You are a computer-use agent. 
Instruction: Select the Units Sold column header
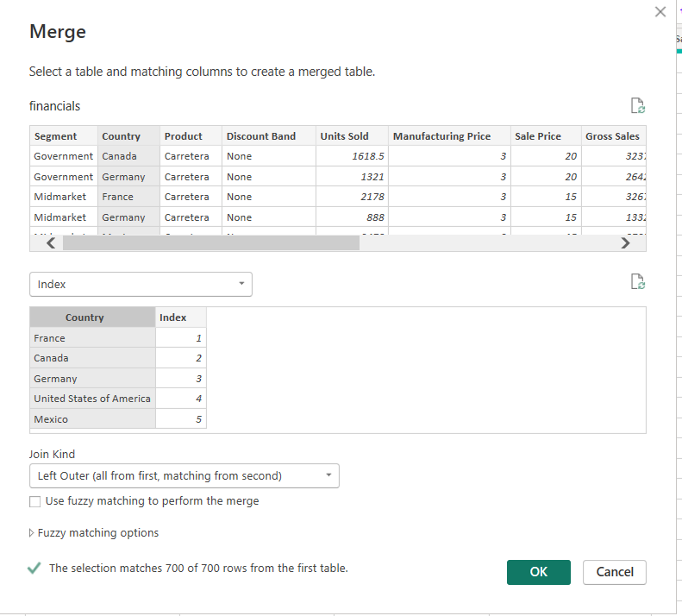pyautogui.click(x=352, y=136)
